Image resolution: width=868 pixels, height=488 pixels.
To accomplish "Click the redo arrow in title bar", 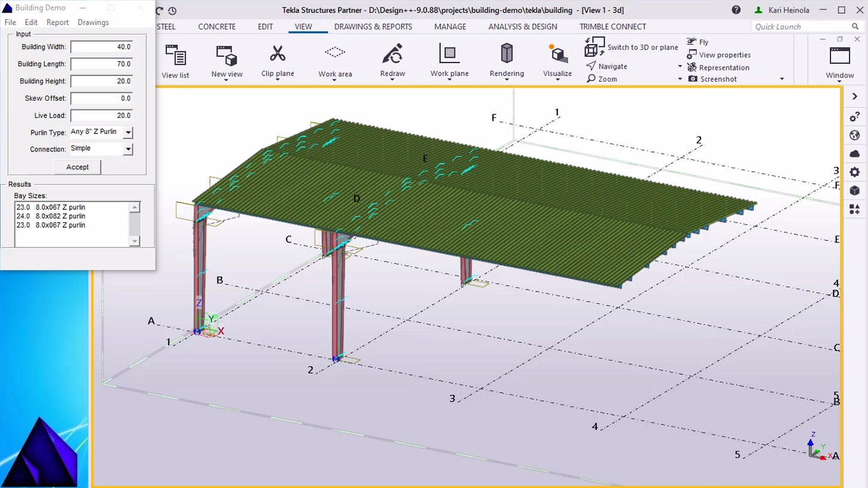I will pyautogui.click(x=159, y=10).
